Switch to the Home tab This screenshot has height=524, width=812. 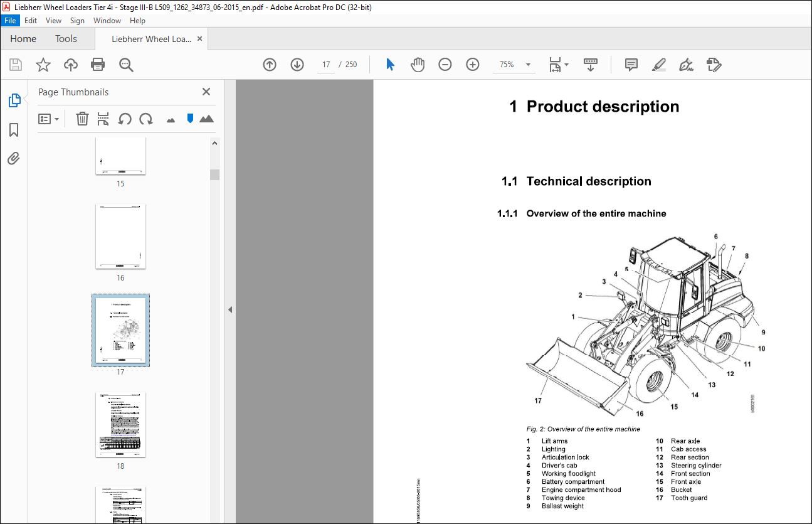tap(23, 39)
